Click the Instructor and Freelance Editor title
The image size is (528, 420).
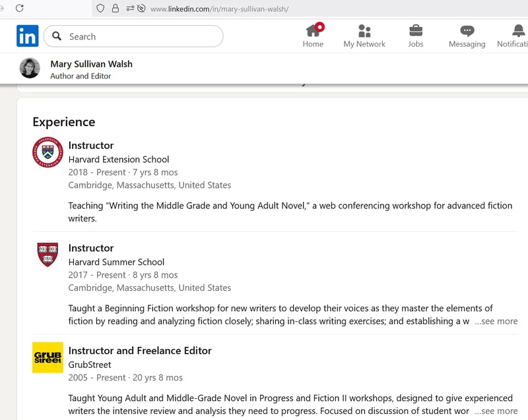[x=140, y=350]
